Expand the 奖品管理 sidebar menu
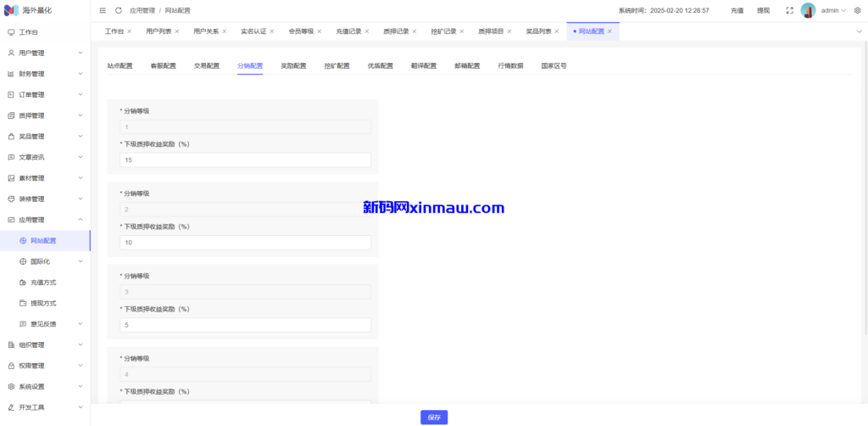 (46, 137)
